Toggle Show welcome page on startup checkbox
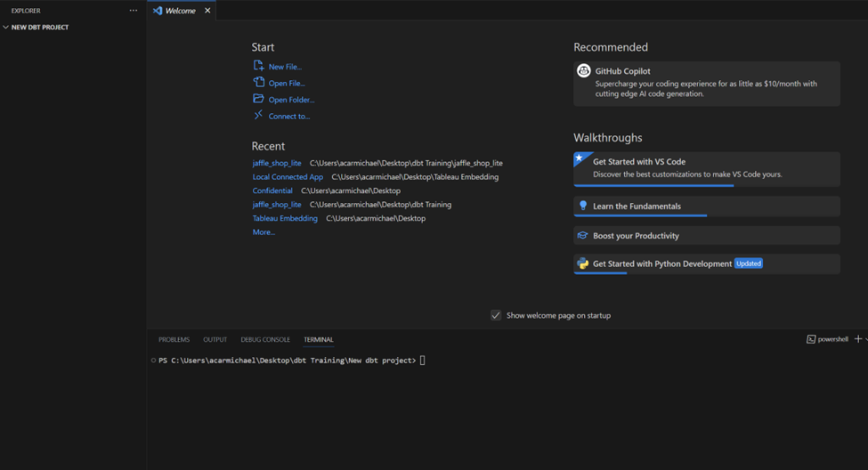 coord(496,315)
